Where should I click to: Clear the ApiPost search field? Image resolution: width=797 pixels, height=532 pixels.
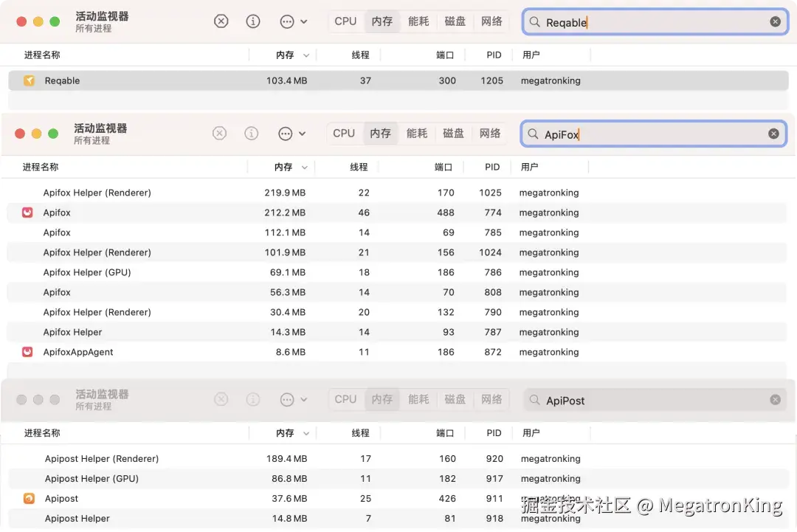pos(775,400)
